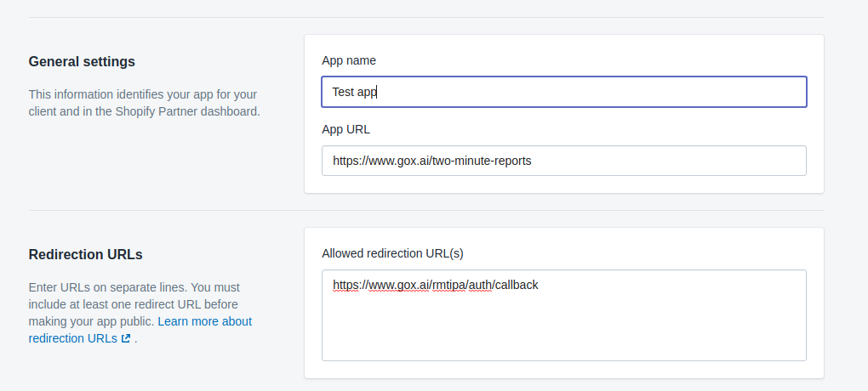Click into the App URL text field
The width and height of the screenshot is (868, 391).
coord(564,161)
